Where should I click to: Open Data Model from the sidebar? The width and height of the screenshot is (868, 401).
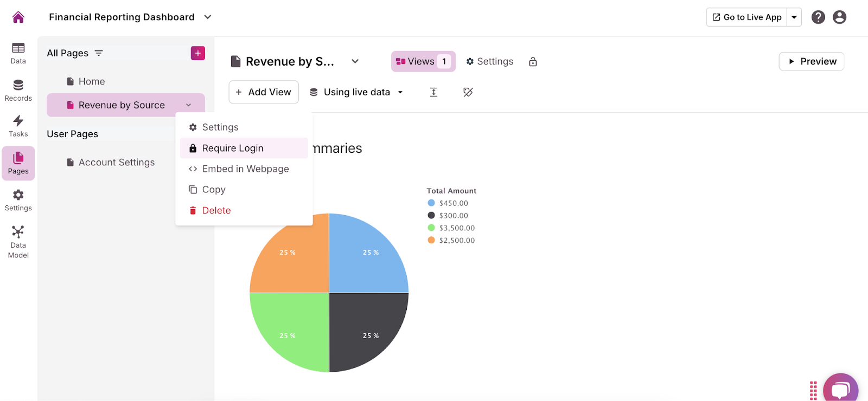pos(18,242)
